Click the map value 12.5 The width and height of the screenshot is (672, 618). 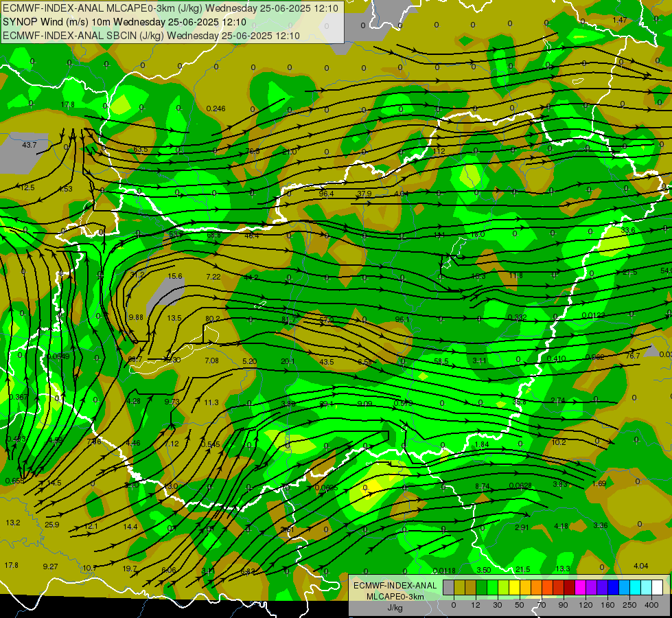[x=27, y=187]
